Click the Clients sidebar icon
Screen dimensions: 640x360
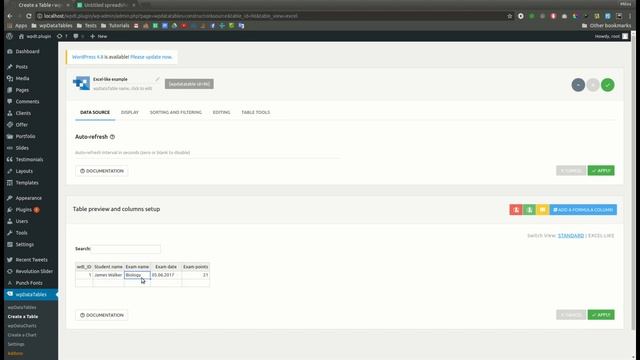click(x=10, y=113)
